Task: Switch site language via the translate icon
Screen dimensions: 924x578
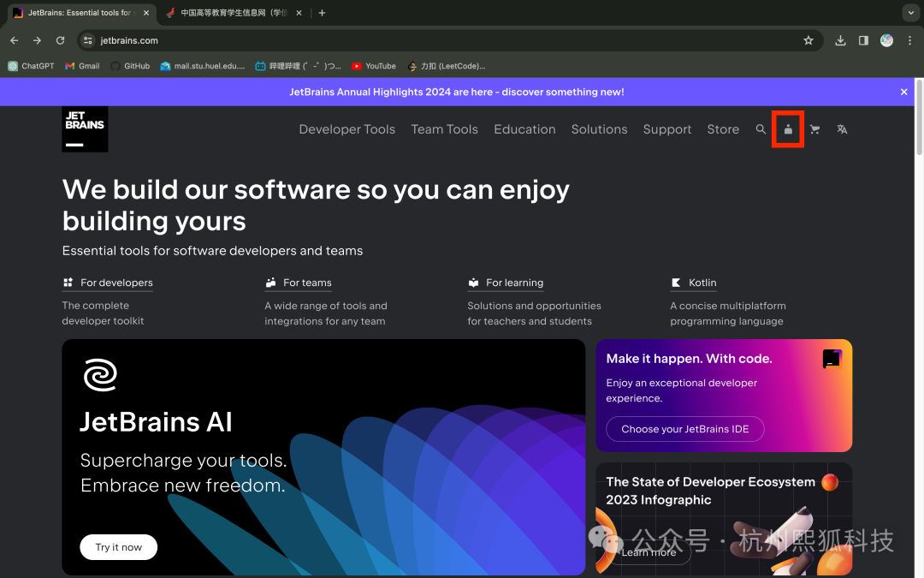Action: click(x=842, y=129)
